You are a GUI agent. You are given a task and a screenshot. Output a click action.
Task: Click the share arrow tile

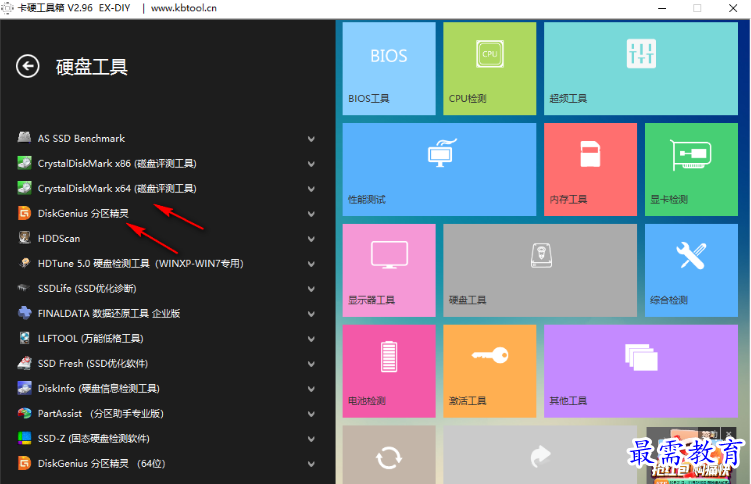tap(540, 455)
